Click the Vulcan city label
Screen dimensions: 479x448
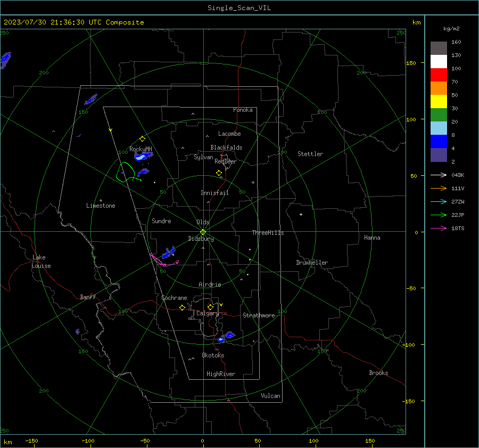(x=270, y=396)
